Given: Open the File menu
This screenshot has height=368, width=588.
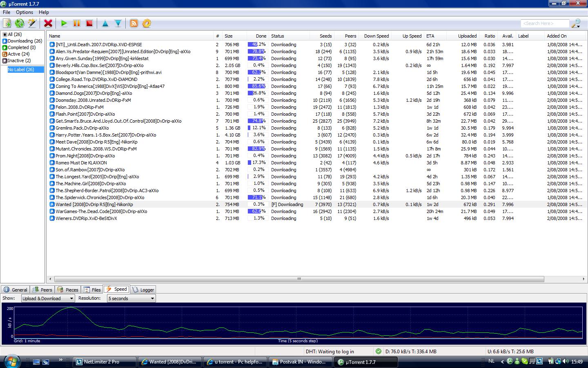Looking at the screenshot, I should (x=7, y=12).
